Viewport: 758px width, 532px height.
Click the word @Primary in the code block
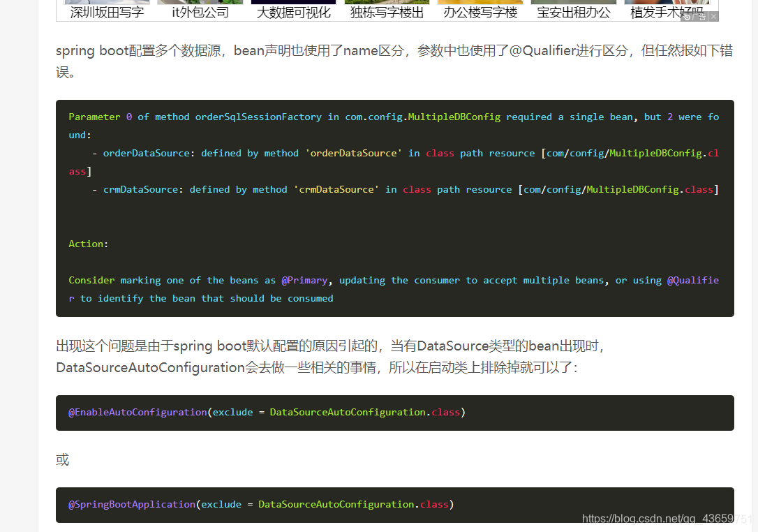point(305,280)
